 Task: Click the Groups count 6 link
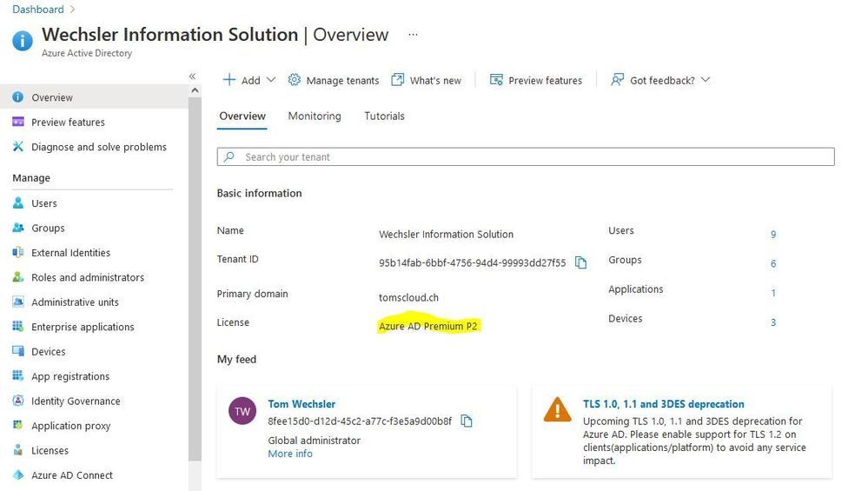pos(773,264)
